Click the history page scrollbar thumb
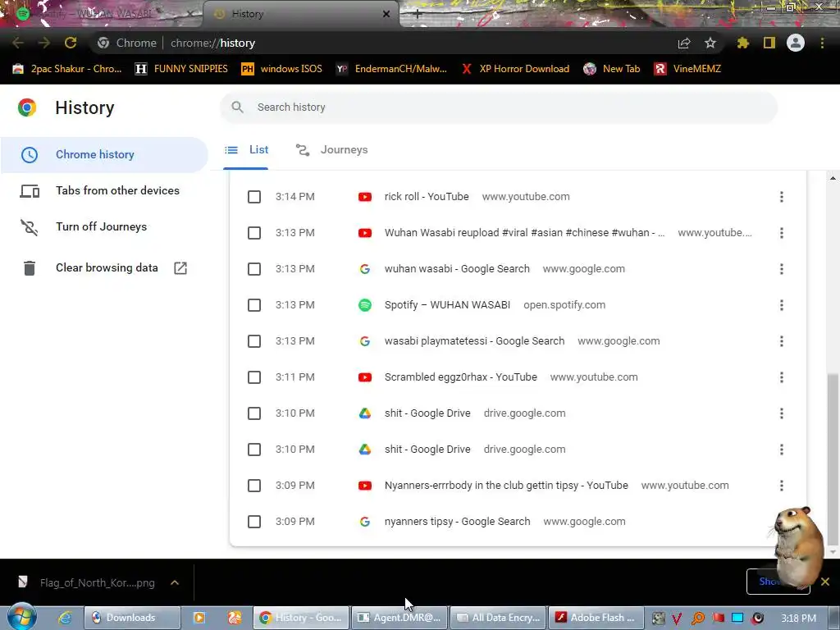The image size is (840, 630). [x=833, y=459]
